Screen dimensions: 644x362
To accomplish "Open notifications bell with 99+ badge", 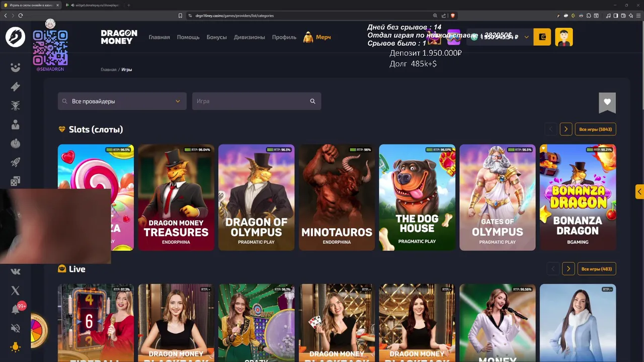I will coord(17,309).
